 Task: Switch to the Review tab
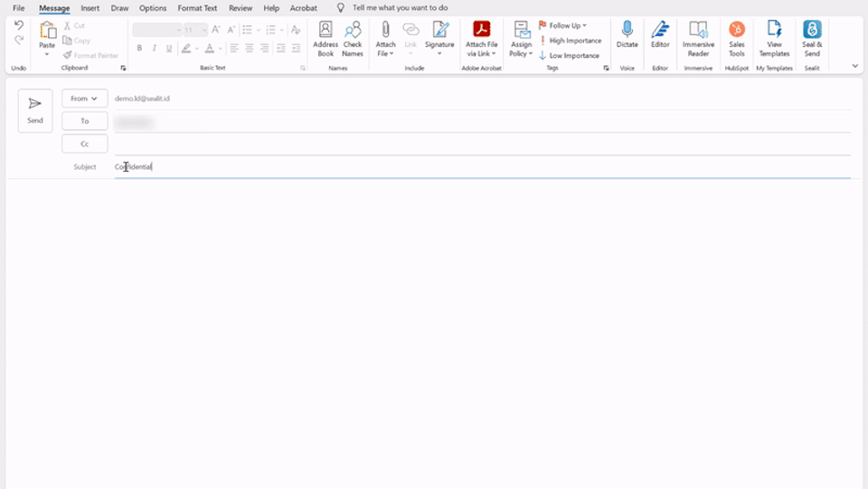pyautogui.click(x=241, y=8)
